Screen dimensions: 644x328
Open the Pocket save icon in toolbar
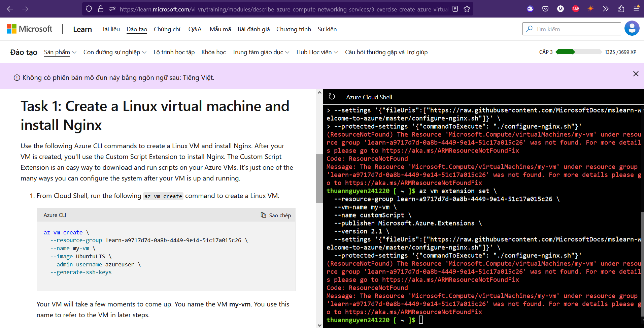tap(545, 9)
